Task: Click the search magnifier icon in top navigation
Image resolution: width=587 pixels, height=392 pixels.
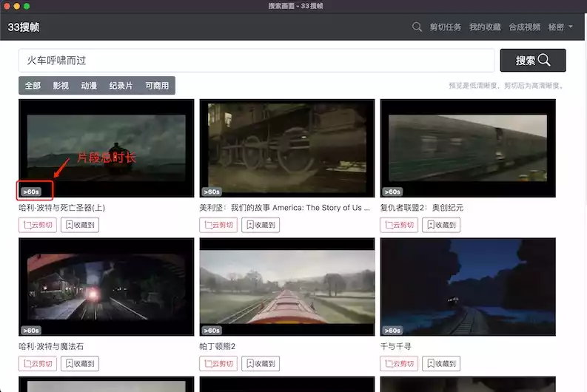Action: click(417, 27)
